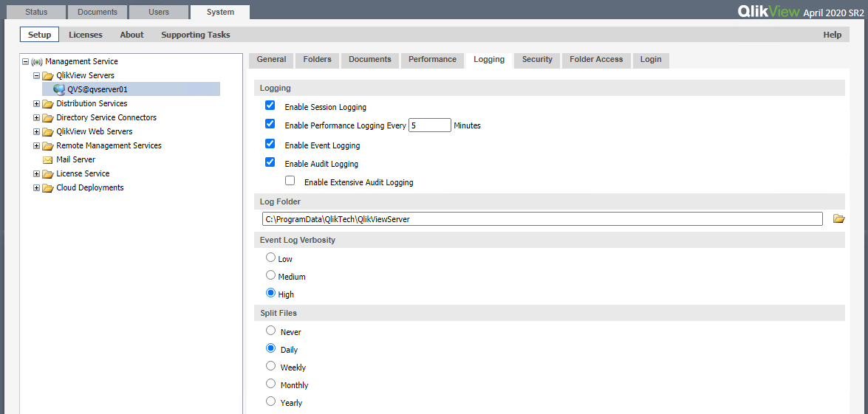Select the Cloud Deployments tree label
868x414 pixels.
tap(90, 188)
